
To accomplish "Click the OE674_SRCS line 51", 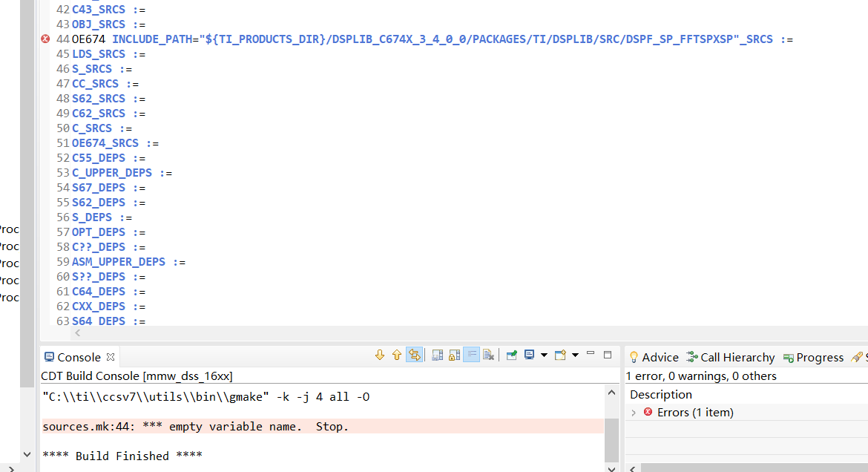I will click(115, 143).
